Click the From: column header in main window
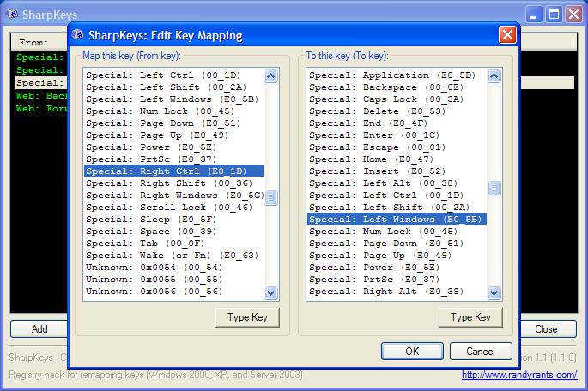588x391 pixels. click(x=39, y=43)
